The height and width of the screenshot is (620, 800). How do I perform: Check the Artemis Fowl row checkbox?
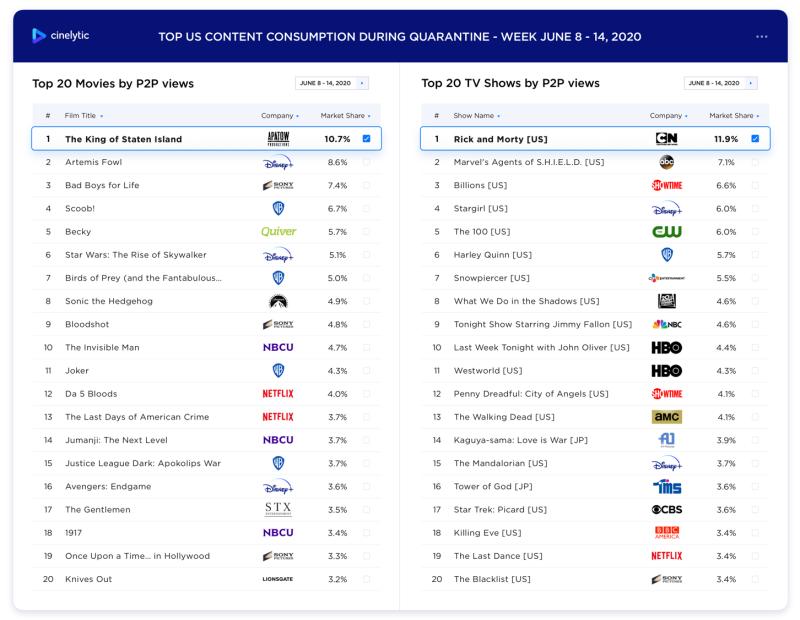[x=366, y=162]
